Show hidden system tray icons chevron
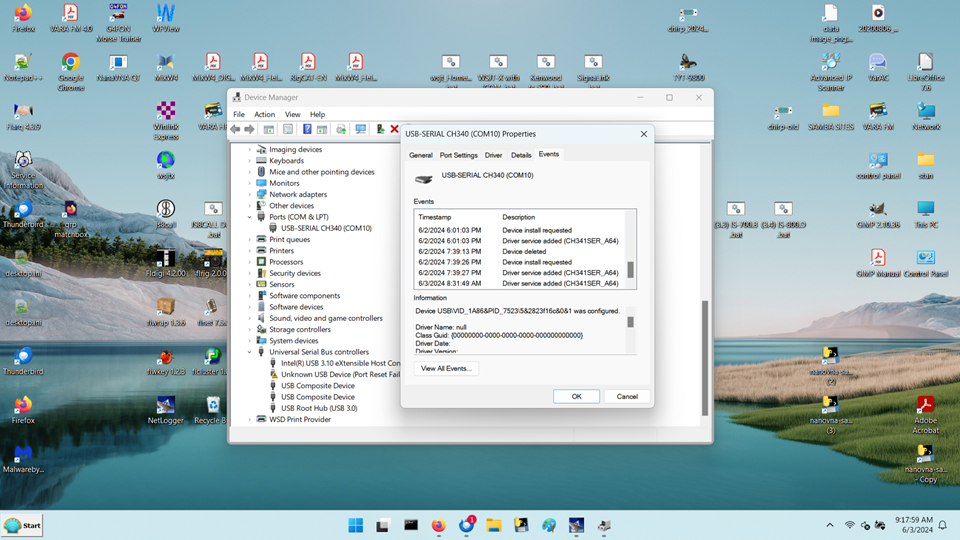 (x=830, y=525)
